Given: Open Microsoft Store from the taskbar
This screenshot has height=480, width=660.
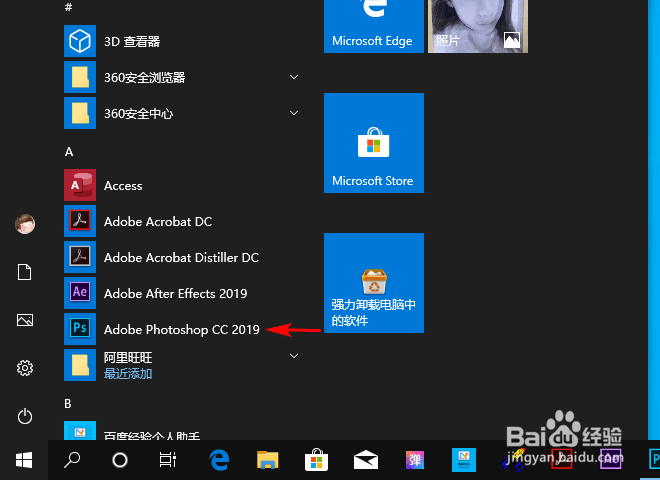Looking at the screenshot, I should [317, 460].
